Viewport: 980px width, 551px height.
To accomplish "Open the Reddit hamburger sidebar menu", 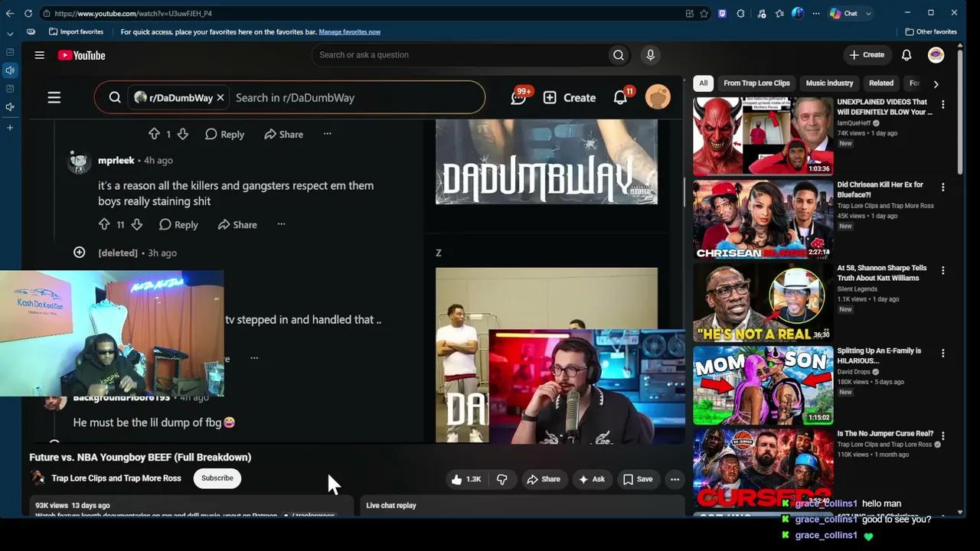I will [x=54, y=98].
